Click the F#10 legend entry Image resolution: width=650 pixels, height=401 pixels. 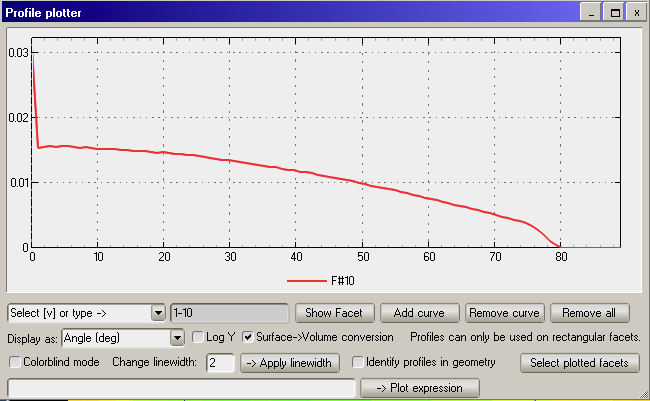tap(343, 282)
